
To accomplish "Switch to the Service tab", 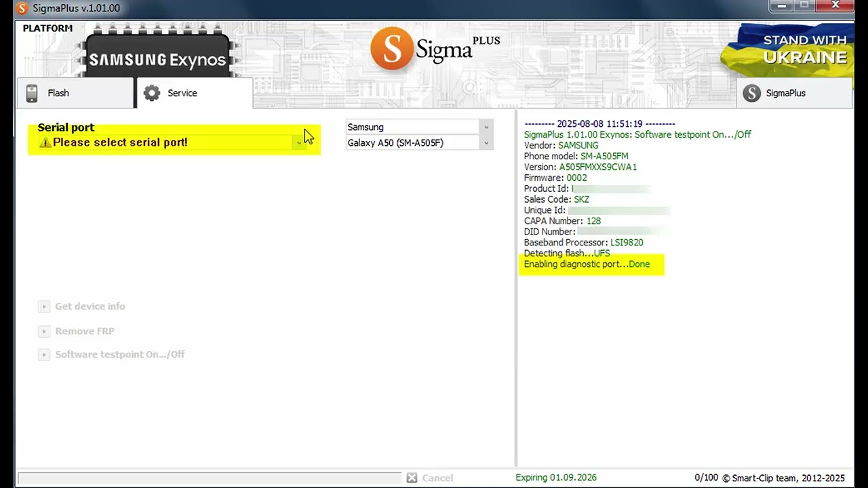I will coord(195,93).
